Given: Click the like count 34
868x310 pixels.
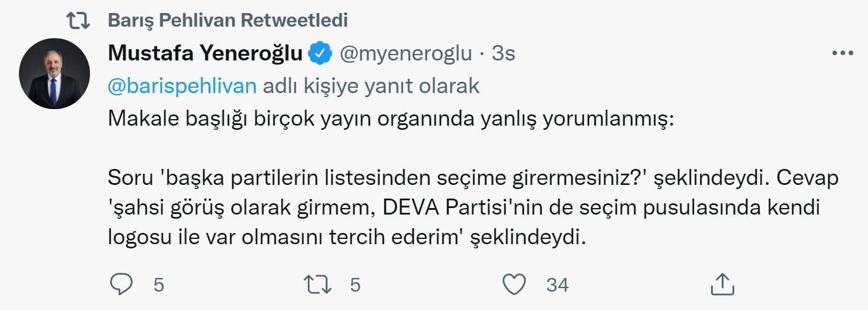Looking at the screenshot, I should point(557,285).
